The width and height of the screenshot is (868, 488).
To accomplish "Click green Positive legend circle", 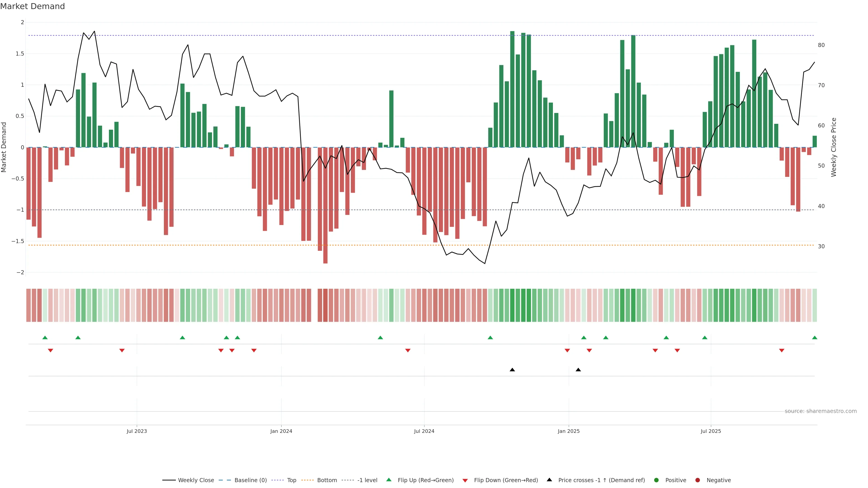I will [656, 480].
